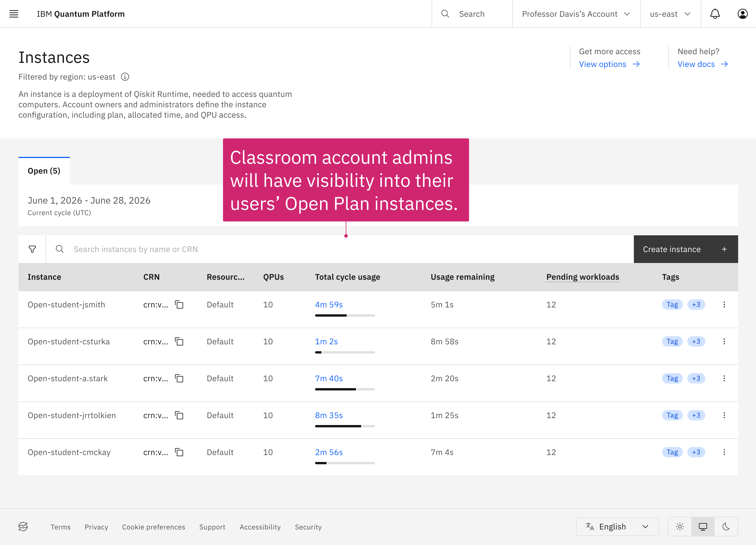Open overflow menu for Open-student-jsmith
756x545 pixels.
tap(724, 304)
